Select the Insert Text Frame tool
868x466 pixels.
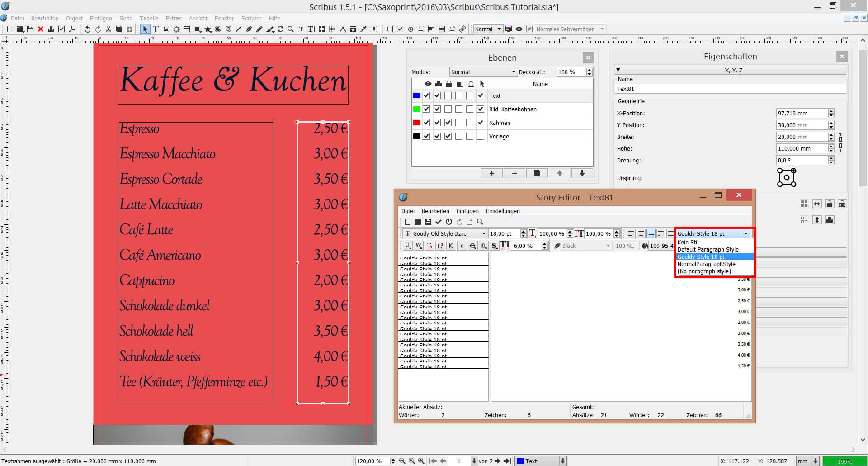(x=155, y=29)
